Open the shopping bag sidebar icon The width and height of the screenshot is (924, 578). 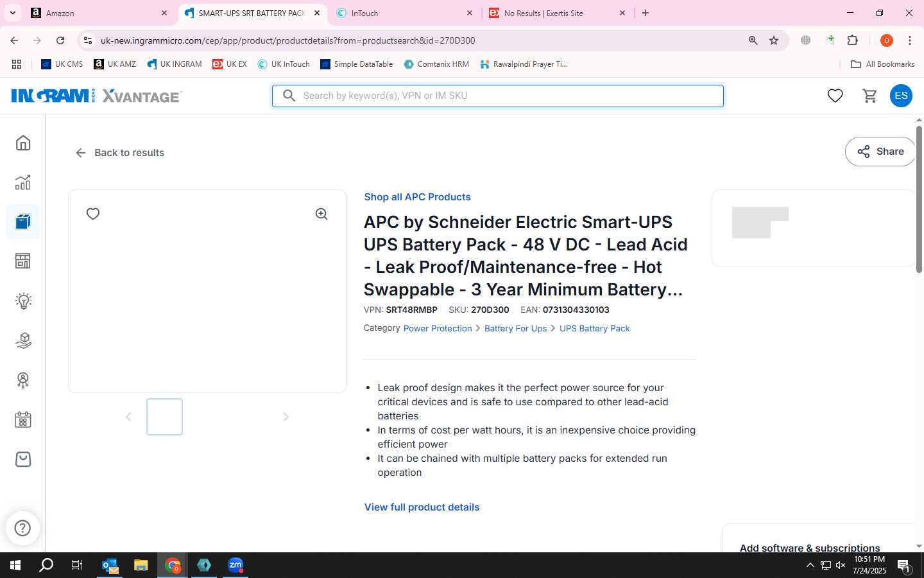[x=23, y=459]
